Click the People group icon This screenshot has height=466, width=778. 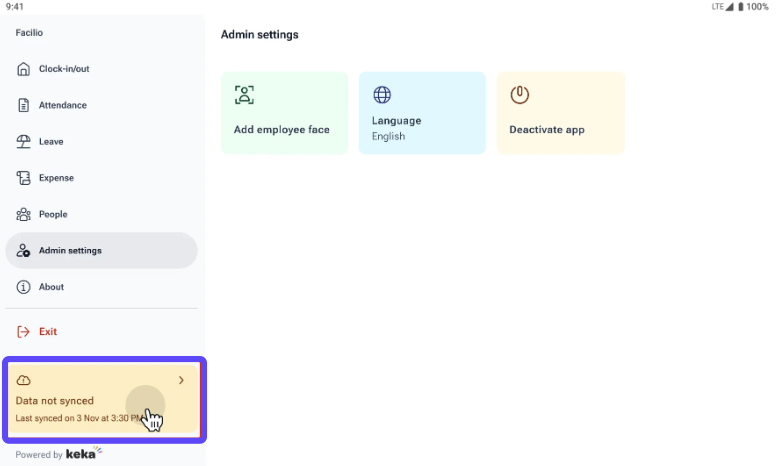tap(24, 214)
